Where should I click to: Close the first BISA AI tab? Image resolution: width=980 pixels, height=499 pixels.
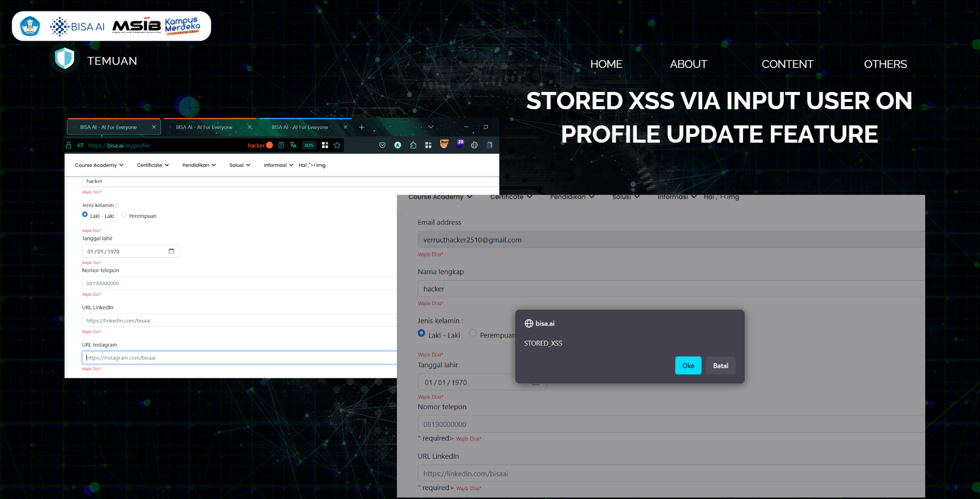(154, 127)
